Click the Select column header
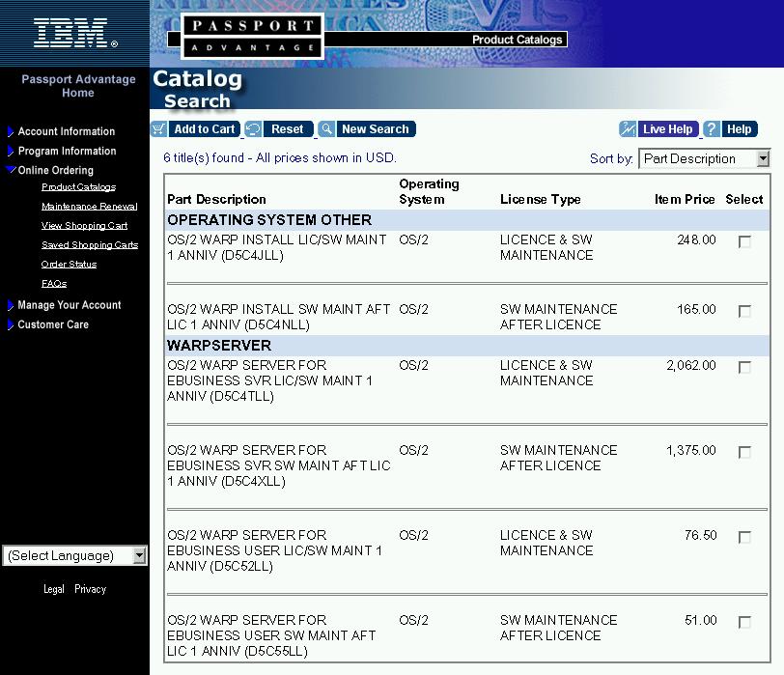784x675 pixels. pyautogui.click(x=744, y=200)
